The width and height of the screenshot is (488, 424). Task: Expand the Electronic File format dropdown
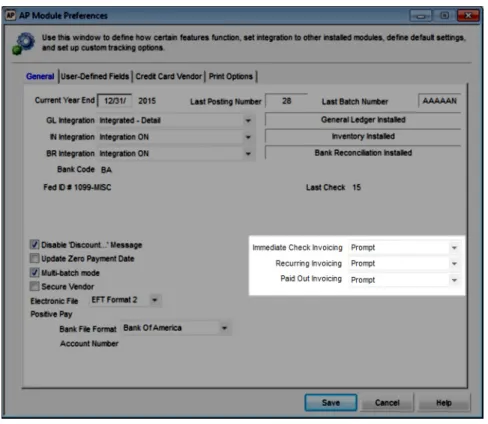154,300
